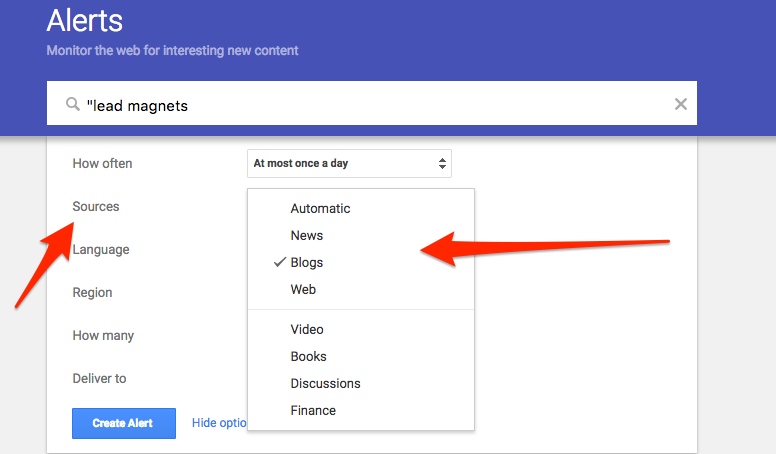Click the Create Alert button
This screenshot has height=454, width=776.
tap(124, 423)
